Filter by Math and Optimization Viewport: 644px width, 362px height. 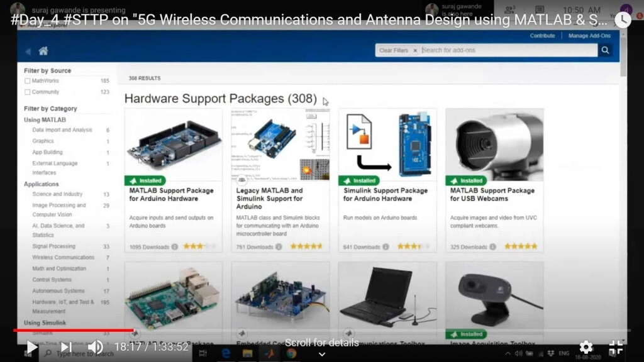pyautogui.click(x=59, y=268)
